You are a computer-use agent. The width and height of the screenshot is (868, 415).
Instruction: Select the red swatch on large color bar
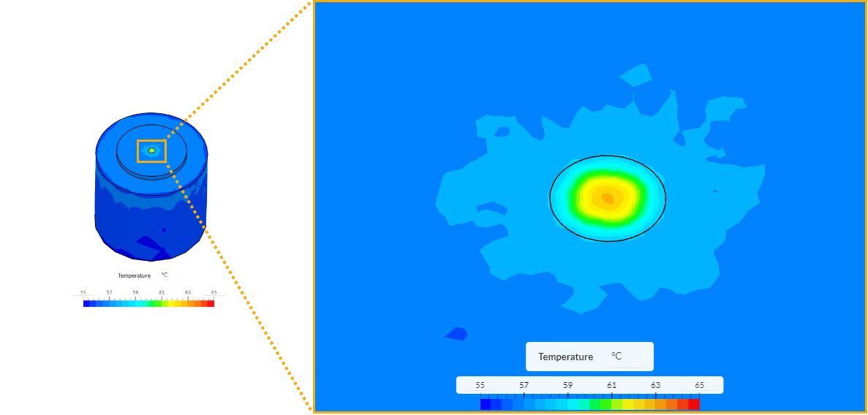coord(694,404)
